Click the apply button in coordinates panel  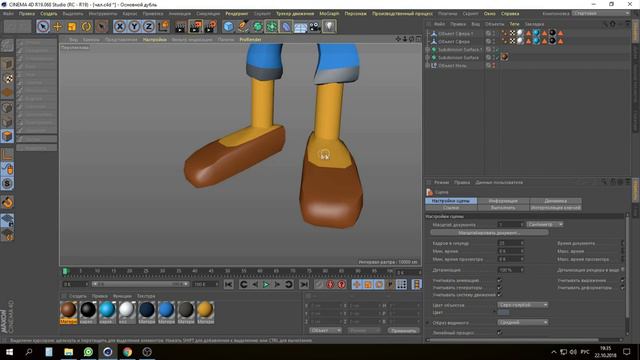pos(403,331)
